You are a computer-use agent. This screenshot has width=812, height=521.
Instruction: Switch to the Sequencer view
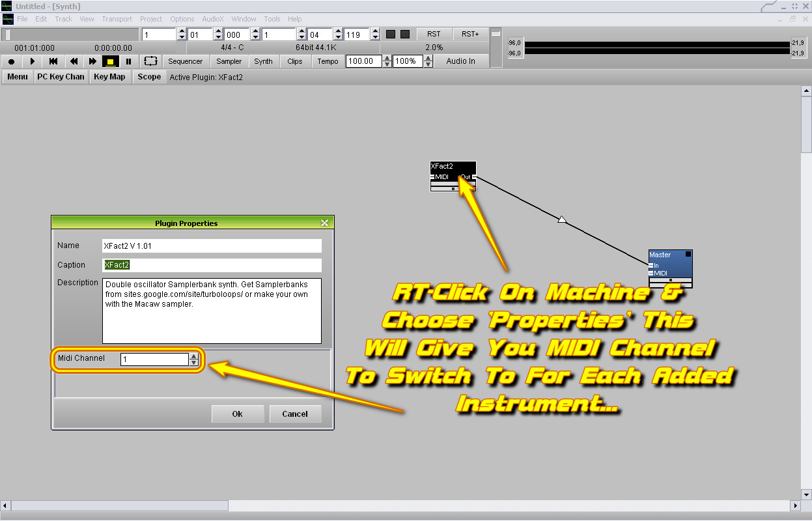click(x=186, y=61)
